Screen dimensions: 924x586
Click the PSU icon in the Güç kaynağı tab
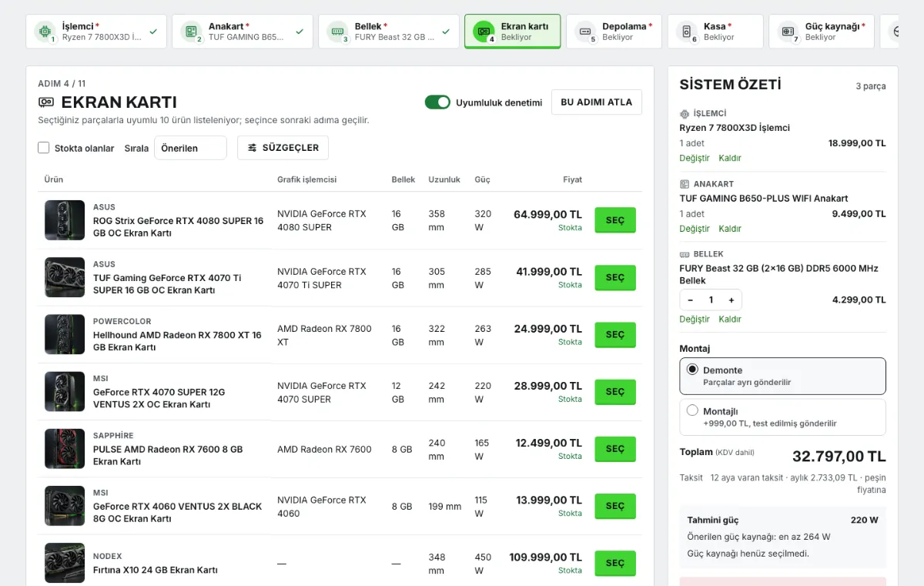click(x=788, y=32)
